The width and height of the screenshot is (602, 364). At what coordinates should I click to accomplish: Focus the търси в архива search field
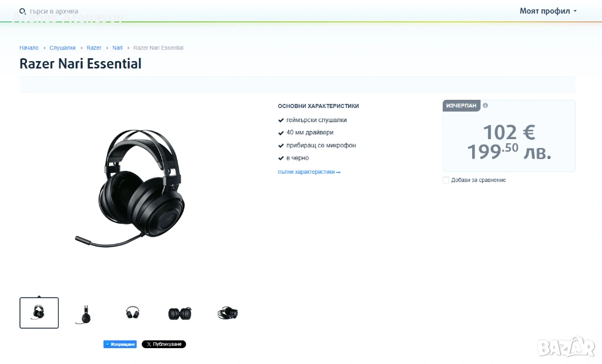[53, 12]
